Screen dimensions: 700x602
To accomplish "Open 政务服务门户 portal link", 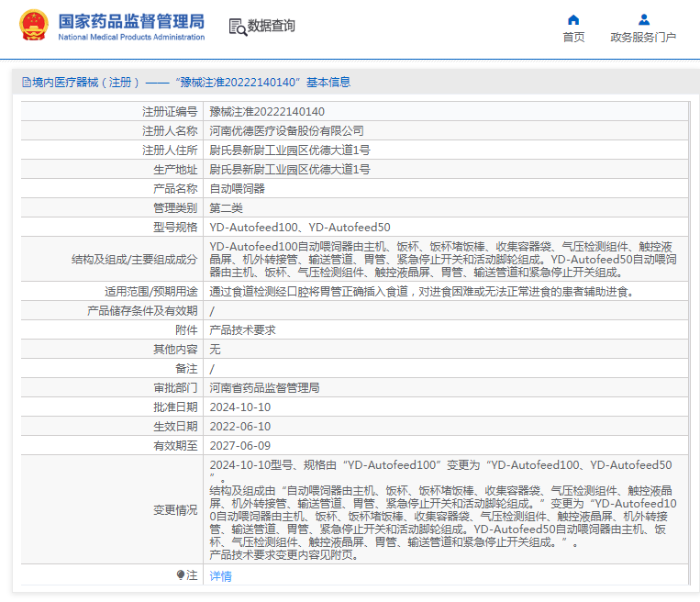I will 643,37.
